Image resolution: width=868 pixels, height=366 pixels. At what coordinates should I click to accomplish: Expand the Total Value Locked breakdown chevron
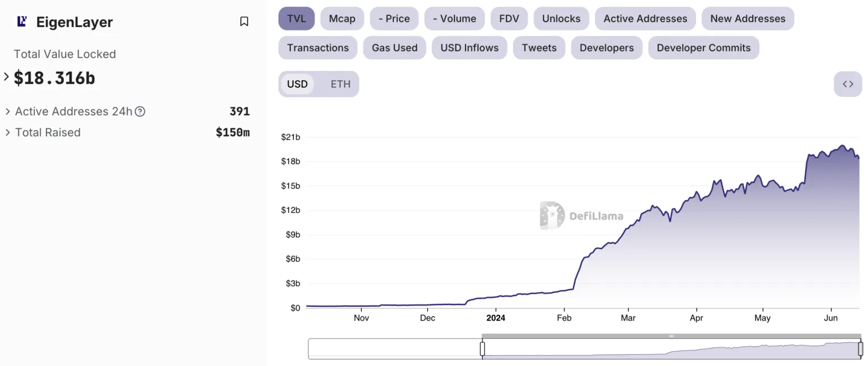[7, 77]
